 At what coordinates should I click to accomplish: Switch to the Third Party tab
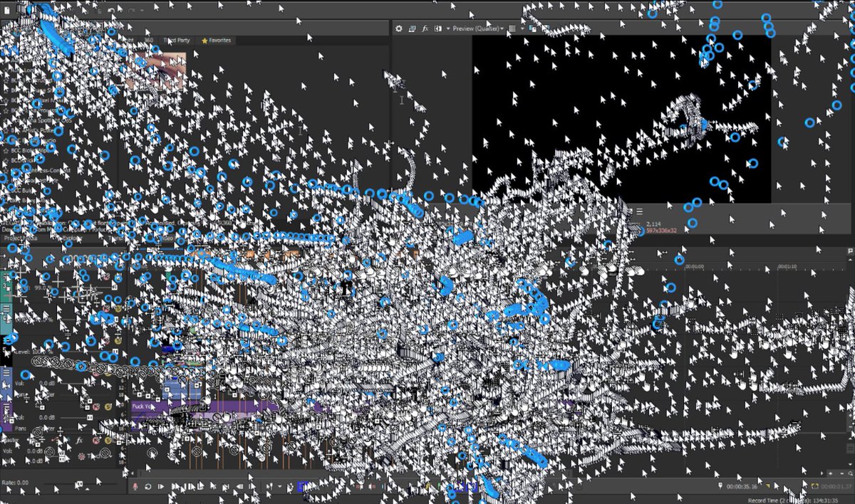[x=176, y=41]
